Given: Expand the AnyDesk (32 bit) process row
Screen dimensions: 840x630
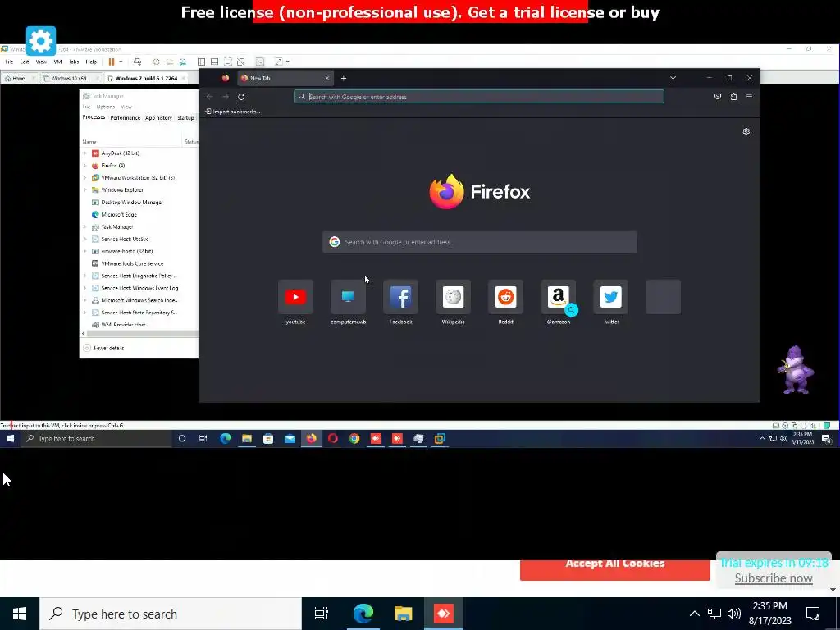Looking at the screenshot, I should [x=84, y=153].
